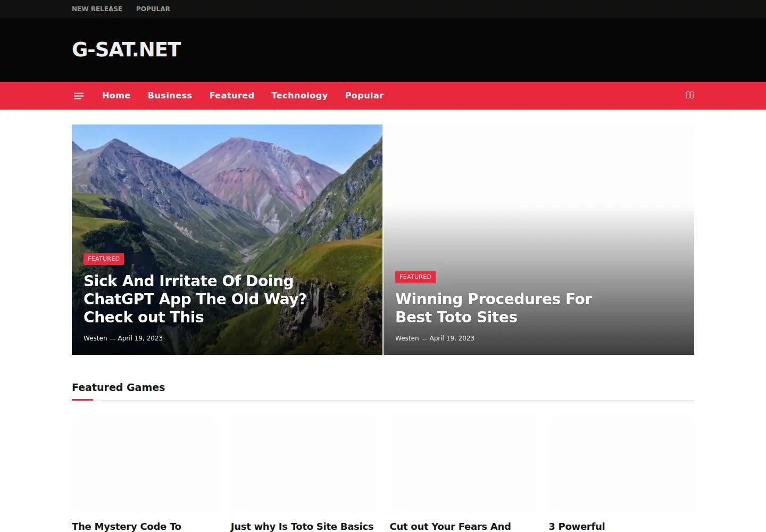Open Winning Procedures For Best Toto Sites
This screenshot has height=532, width=766.
(493, 308)
